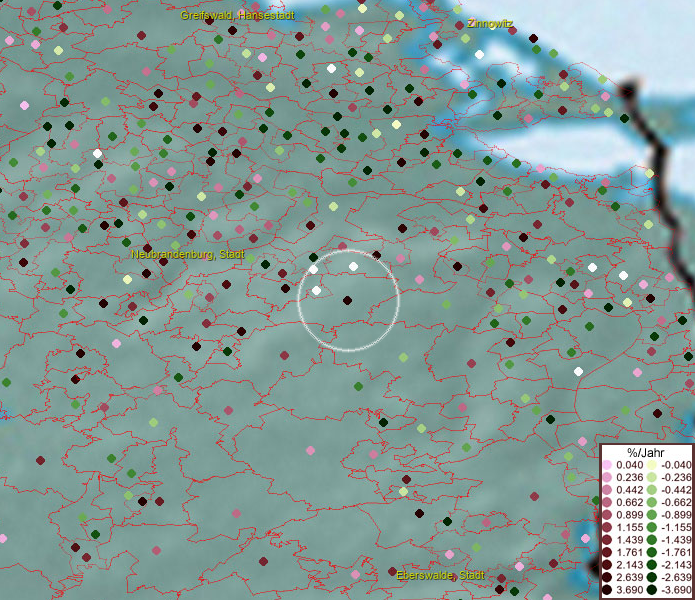
Task: Click the legend value 2.143
Action: (x=630, y=565)
